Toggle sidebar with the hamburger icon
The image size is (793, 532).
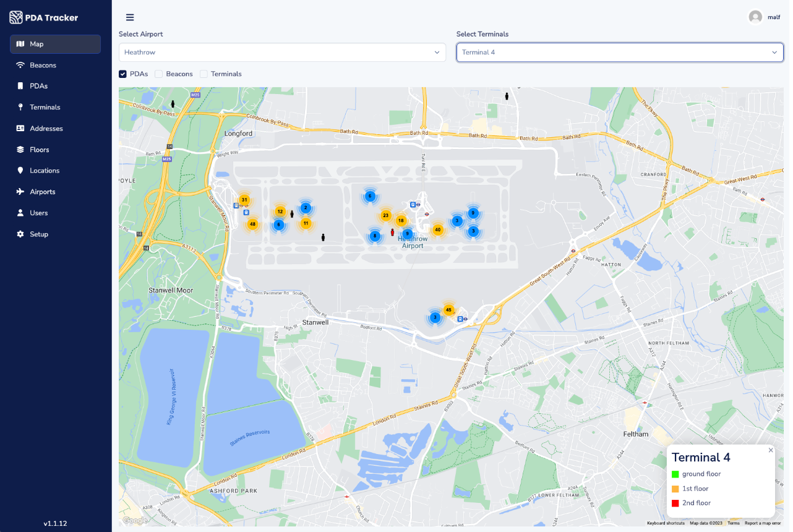(x=130, y=17)
